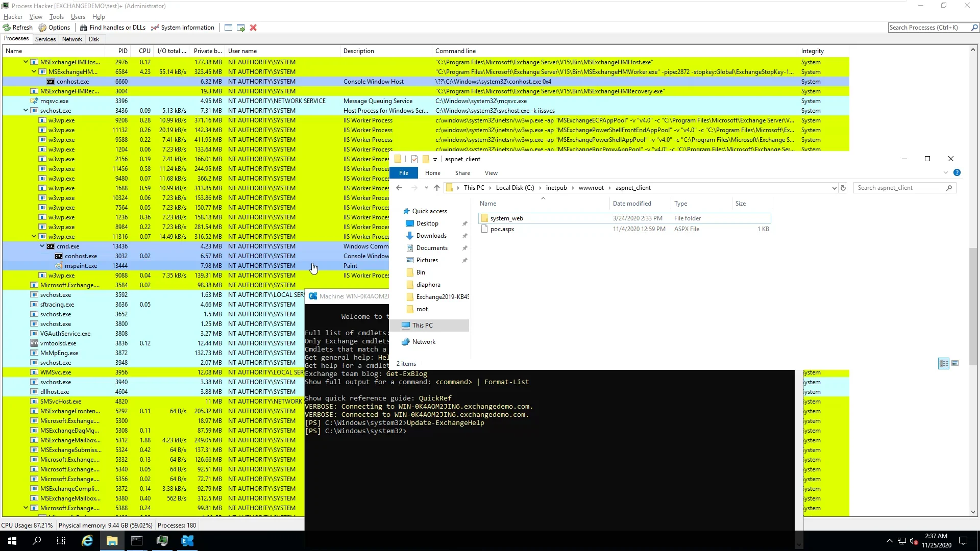Switch to the Services tab
Image resolution: width=980 pixels, height=551 pixels.
point(45,39)
